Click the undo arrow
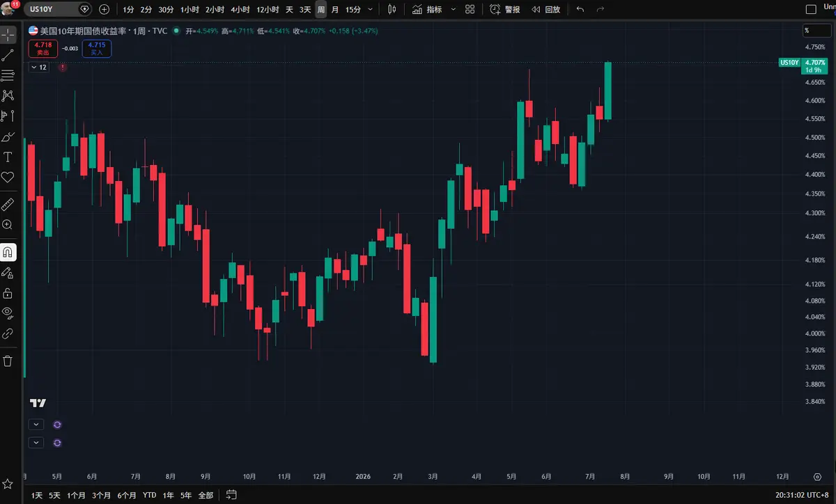The height and width of the screenshot is (504, 836). click(580, 10)
